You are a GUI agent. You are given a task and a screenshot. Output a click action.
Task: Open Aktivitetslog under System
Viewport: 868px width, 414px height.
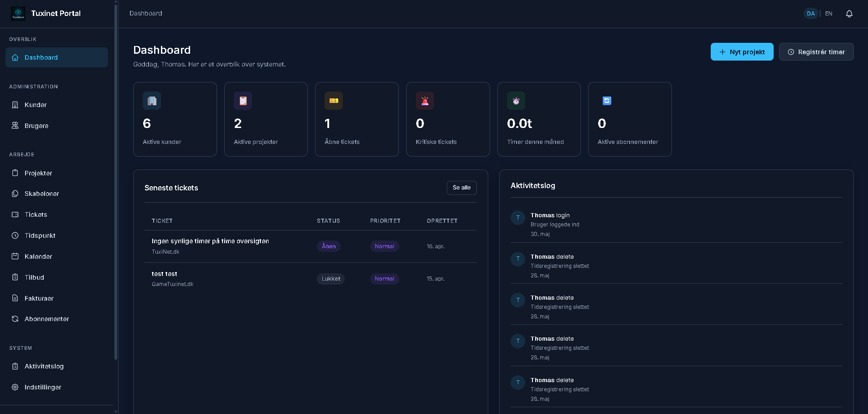point(57,366)
